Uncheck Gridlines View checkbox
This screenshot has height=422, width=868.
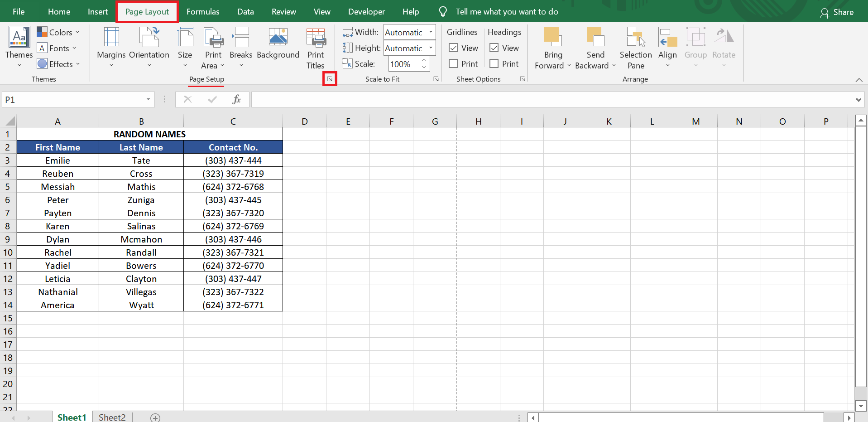point(453,48)
